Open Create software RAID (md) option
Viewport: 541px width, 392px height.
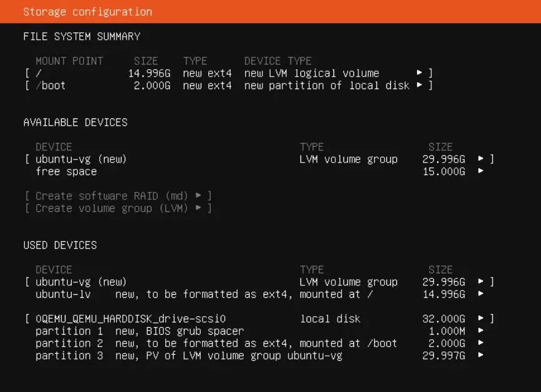pos(118,196)
